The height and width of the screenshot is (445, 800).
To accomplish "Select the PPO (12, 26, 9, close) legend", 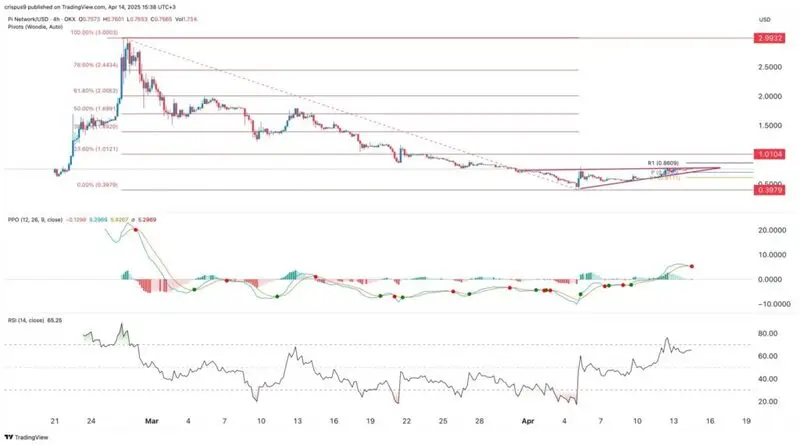I will (x=35, y=220).
